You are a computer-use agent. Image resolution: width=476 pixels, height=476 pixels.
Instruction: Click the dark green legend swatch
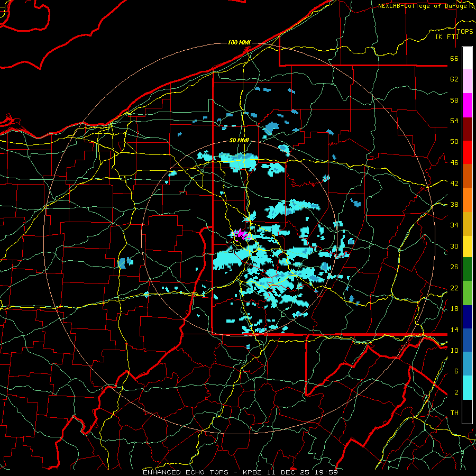[467, 269]
